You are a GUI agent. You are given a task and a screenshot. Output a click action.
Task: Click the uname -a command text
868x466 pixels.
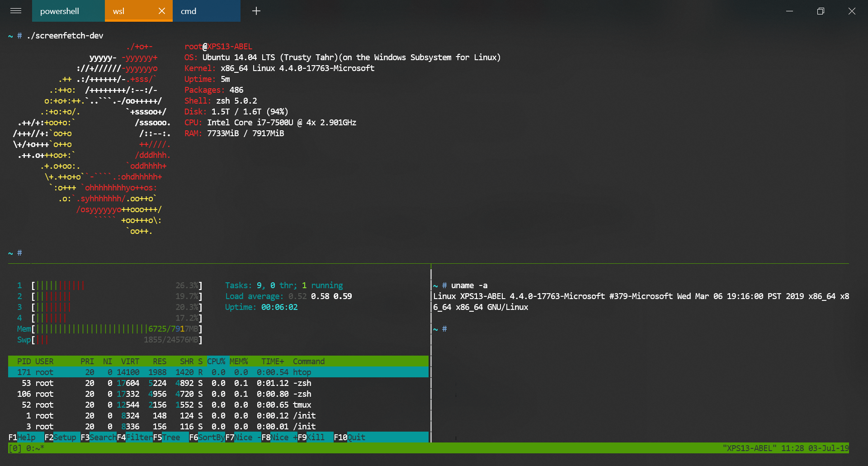point(469,285)
